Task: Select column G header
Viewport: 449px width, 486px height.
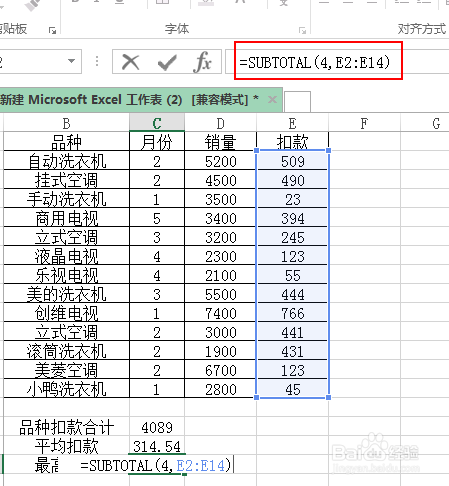Action: tap(425, 123)
